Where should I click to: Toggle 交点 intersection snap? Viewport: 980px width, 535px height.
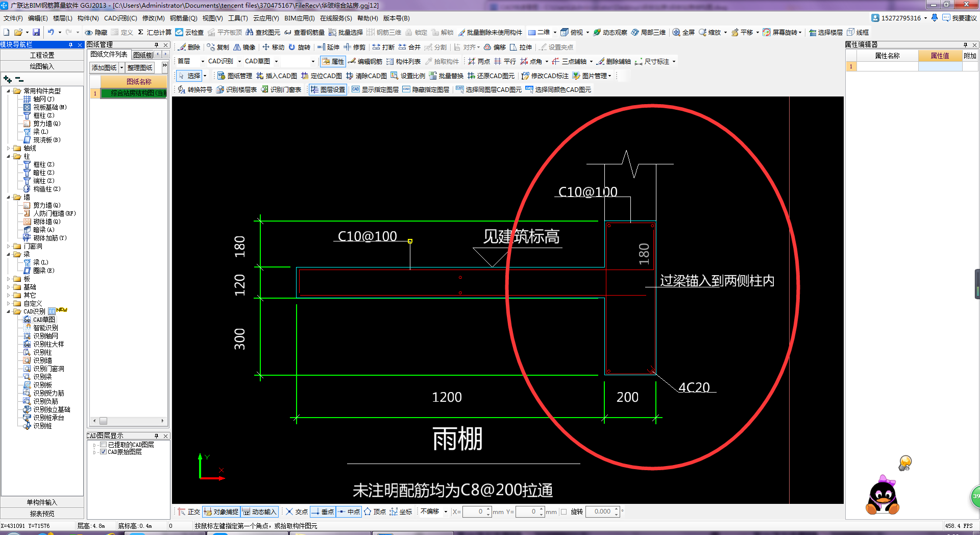coord(297,512)
